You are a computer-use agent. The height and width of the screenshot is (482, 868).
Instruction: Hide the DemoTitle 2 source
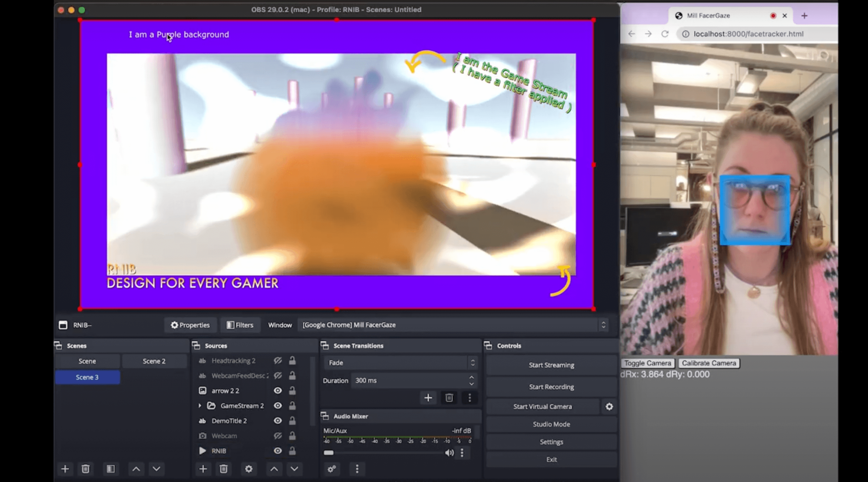(x=278, y=421)
